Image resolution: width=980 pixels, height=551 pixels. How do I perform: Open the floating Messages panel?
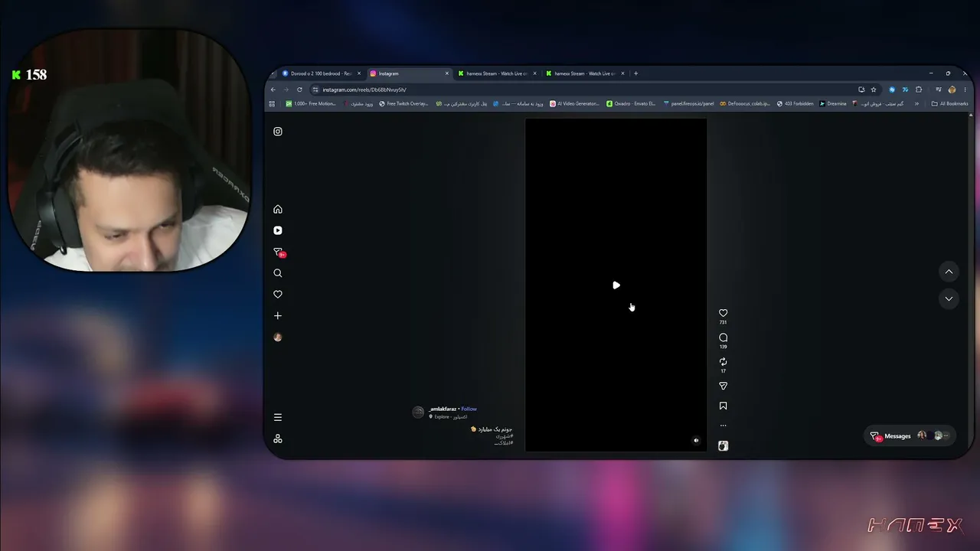point(910,436)
